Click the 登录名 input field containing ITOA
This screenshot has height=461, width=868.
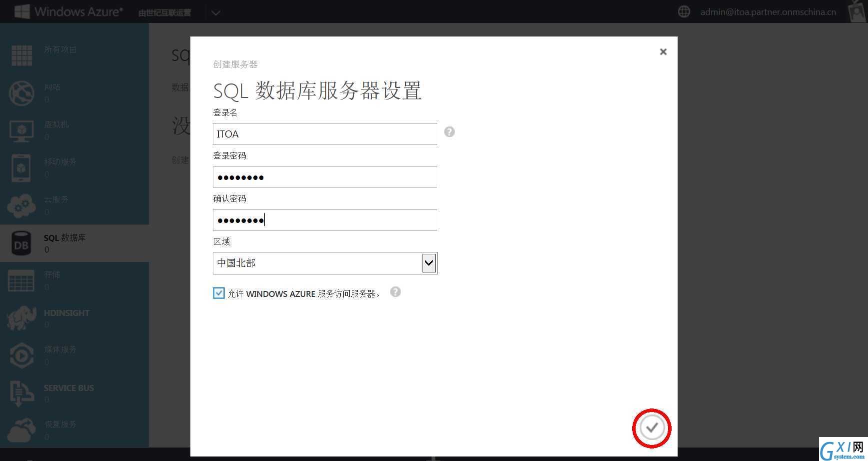[x=325, y=134]
